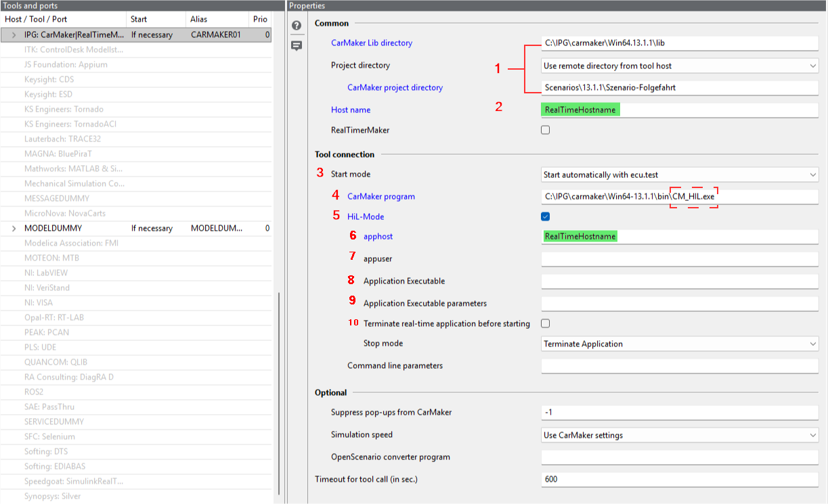828x504 pixels.
Task: Open the Simulation speed dropdown
Action: pyautogui.click(x=680, y=435)
